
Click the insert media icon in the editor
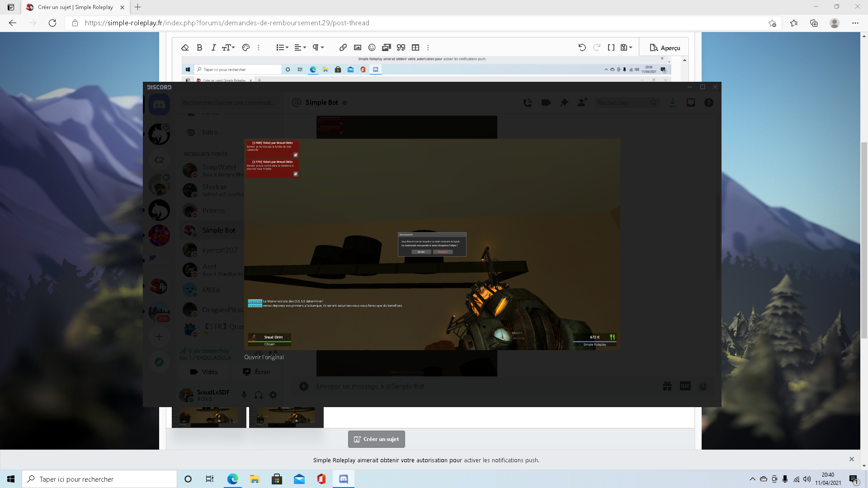(x=387, y=47)
